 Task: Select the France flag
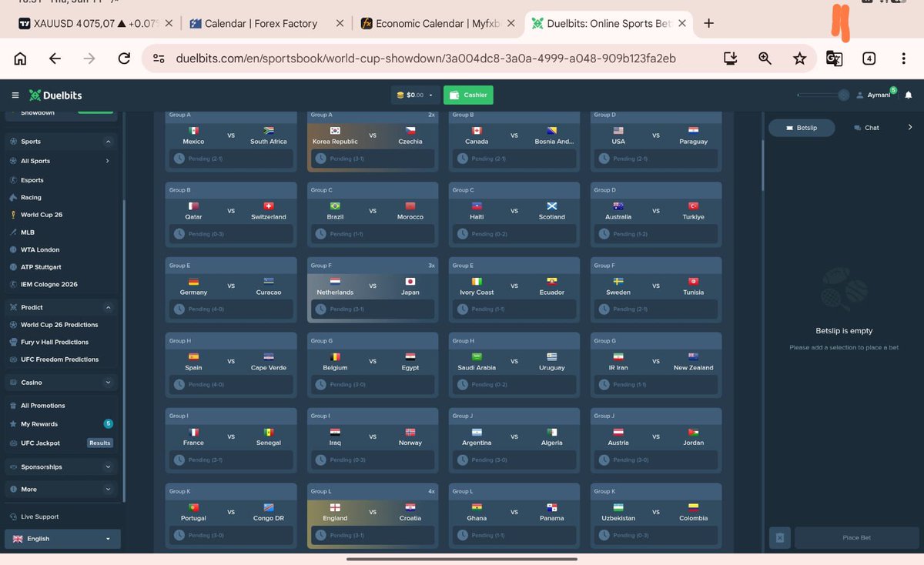(x=193, y=432)
